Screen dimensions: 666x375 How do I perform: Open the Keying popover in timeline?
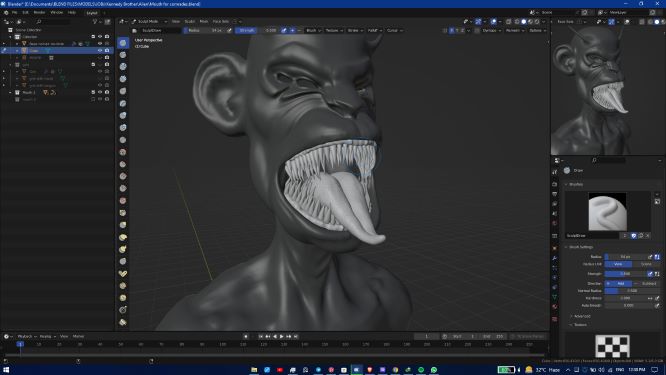point(47,336)
